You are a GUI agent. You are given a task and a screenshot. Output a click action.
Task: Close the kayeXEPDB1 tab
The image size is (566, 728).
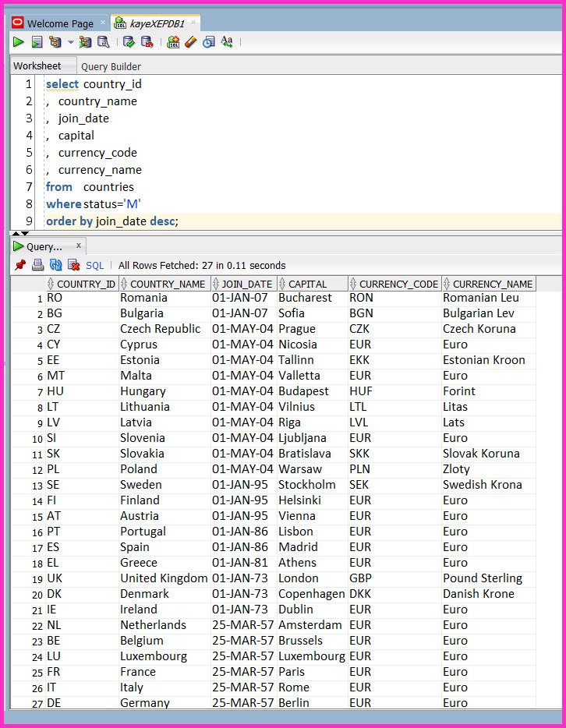point(193,22)
